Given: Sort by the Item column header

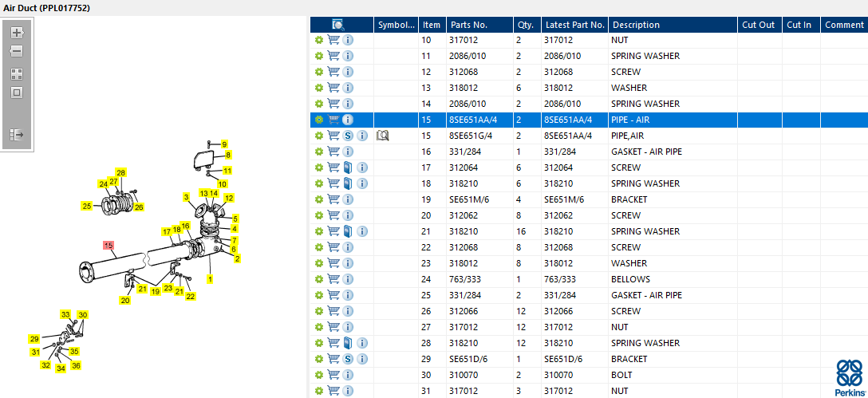Looking at the screenshot, I should pos(432,25).
